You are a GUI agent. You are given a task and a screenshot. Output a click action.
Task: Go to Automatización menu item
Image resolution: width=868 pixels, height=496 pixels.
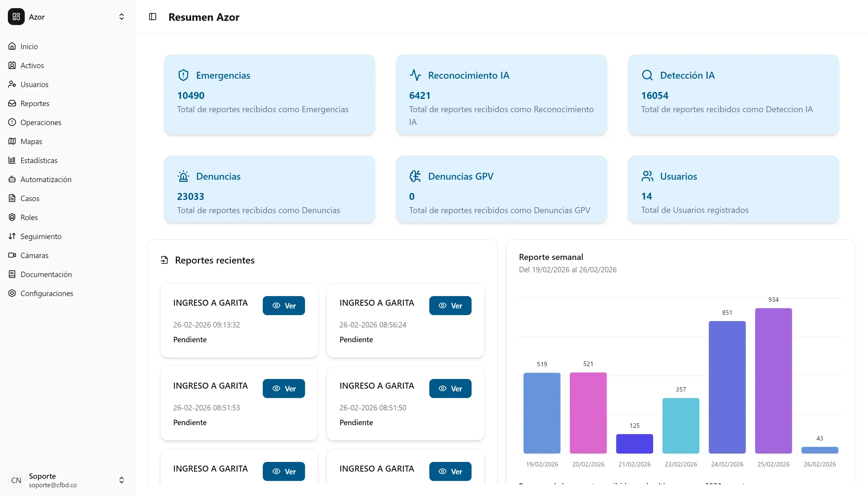(x=46, y=179)
